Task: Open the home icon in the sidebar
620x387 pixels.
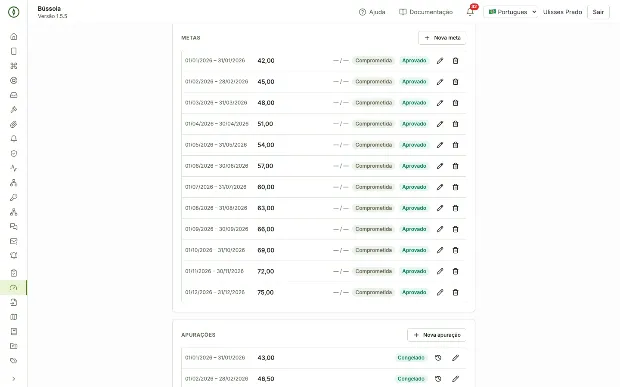Action: coord(13,36)
